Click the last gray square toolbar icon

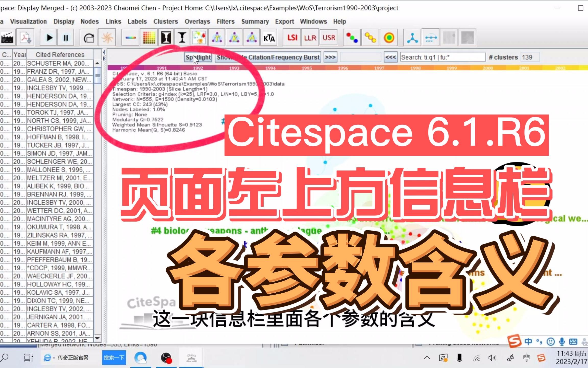coord(468,38)
